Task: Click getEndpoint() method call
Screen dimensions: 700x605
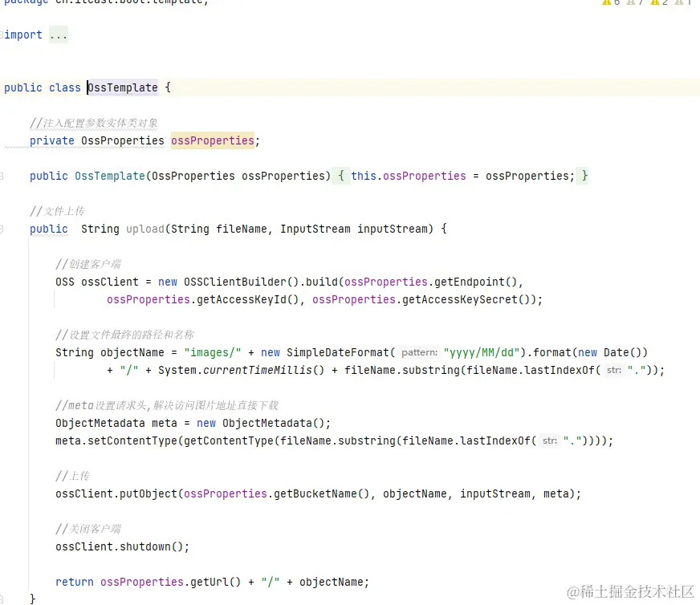Action: 475,282
